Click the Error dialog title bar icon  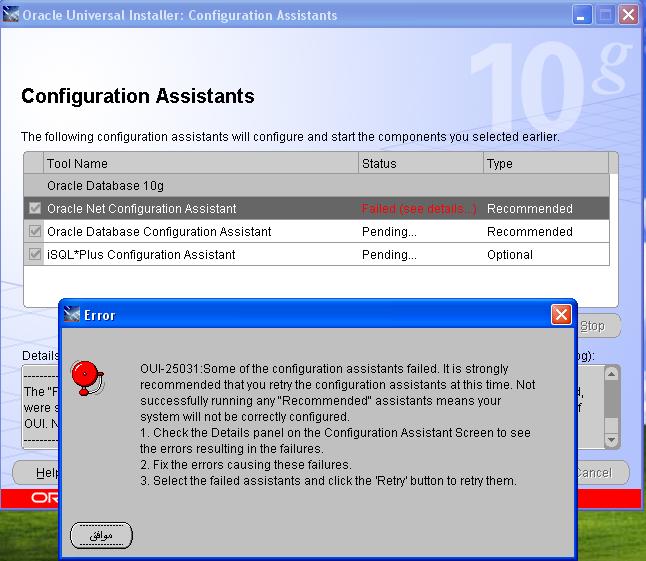coord(72,315)
